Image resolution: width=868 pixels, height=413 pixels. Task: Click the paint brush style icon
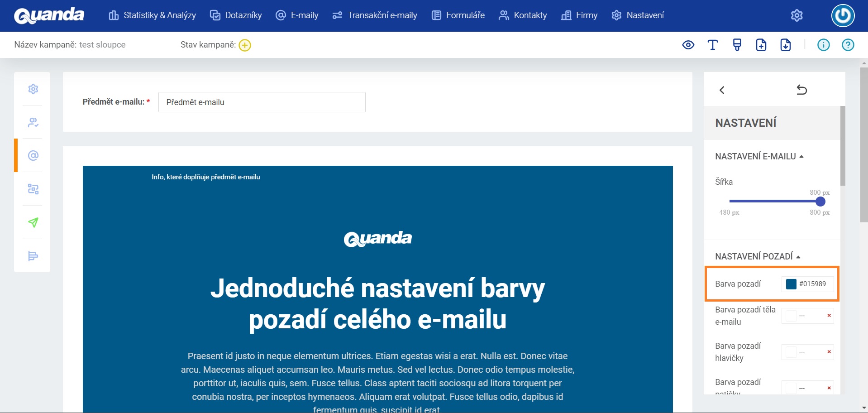[737, 45]
